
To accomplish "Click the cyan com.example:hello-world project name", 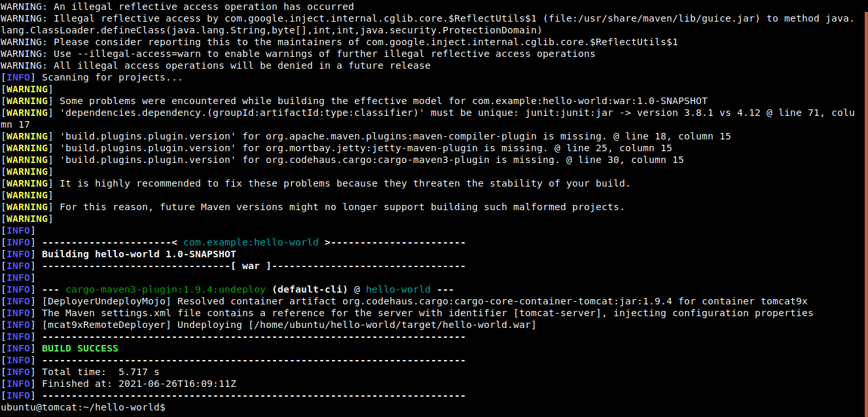I will (x=251, y=242).
